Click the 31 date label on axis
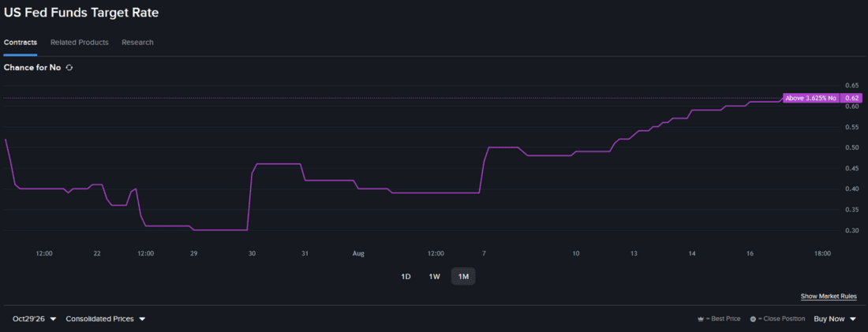Screen dimensions: 868x332 305,253
